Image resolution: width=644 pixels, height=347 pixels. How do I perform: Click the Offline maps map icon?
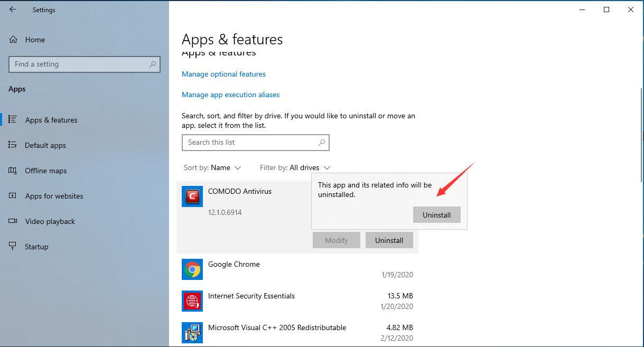point(13,171)
